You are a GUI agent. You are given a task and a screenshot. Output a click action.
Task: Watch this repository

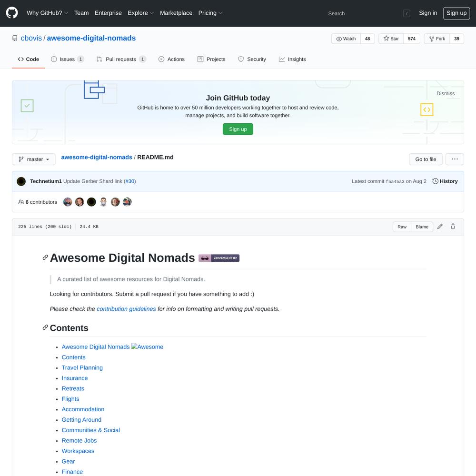346,39
